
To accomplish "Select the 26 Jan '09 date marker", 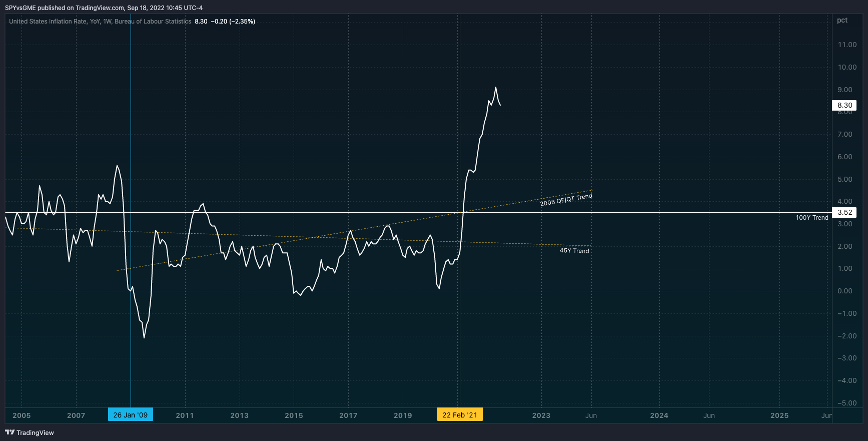I will (131, 415).
